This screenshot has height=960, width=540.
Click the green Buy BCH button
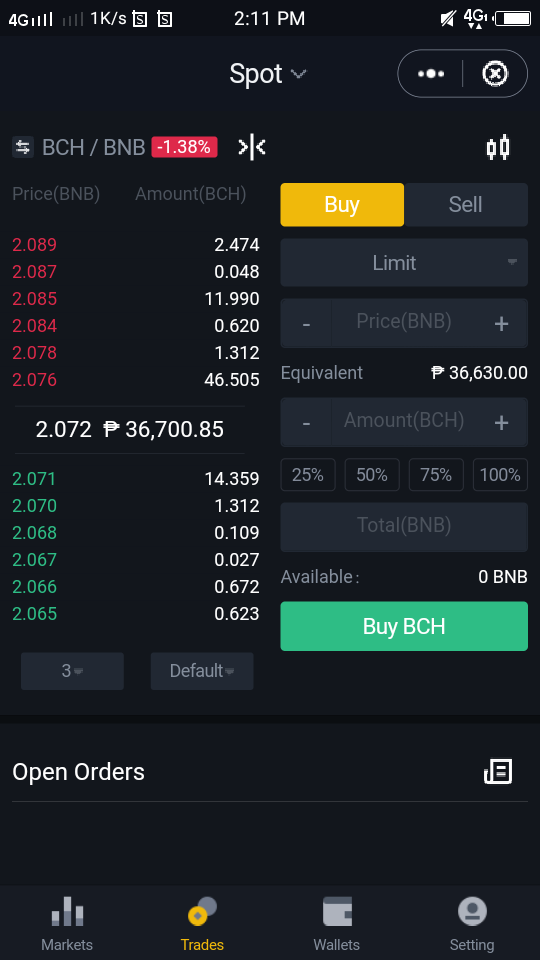tap(404, 626)
